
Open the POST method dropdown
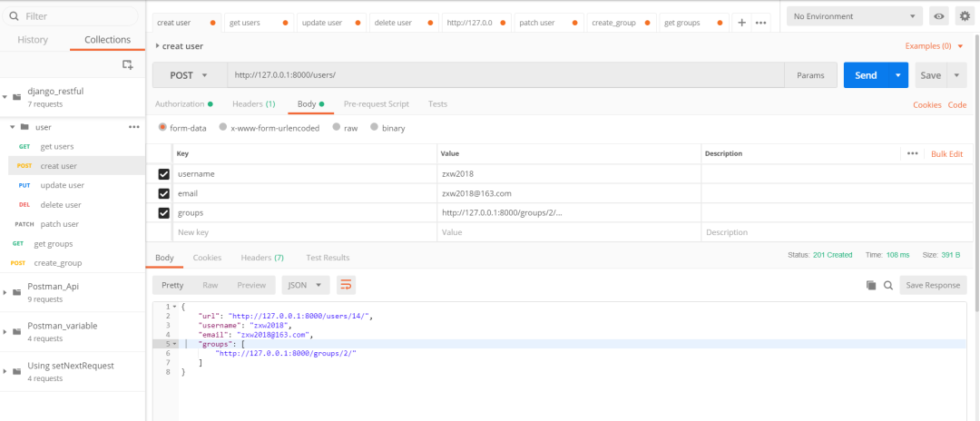point(190,75)
